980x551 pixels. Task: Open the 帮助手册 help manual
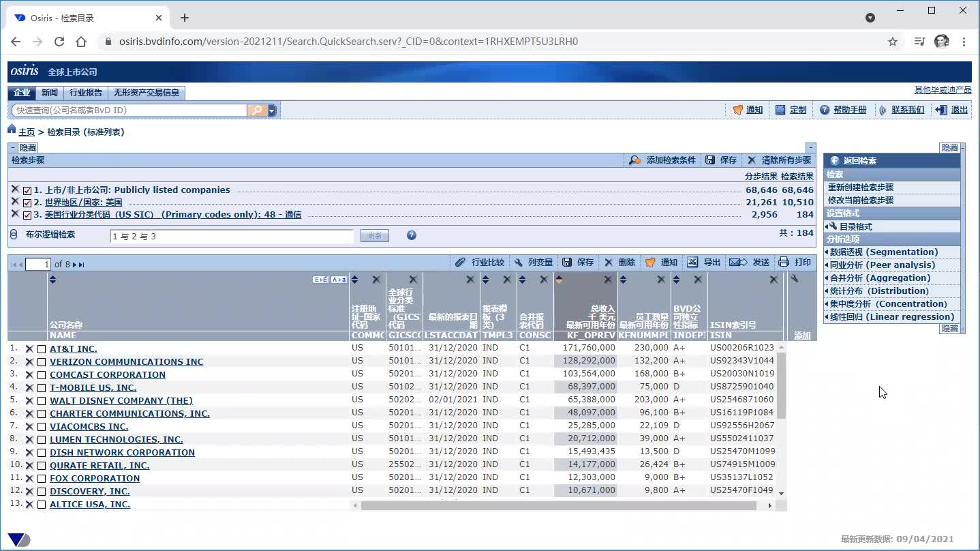(843, 110)
